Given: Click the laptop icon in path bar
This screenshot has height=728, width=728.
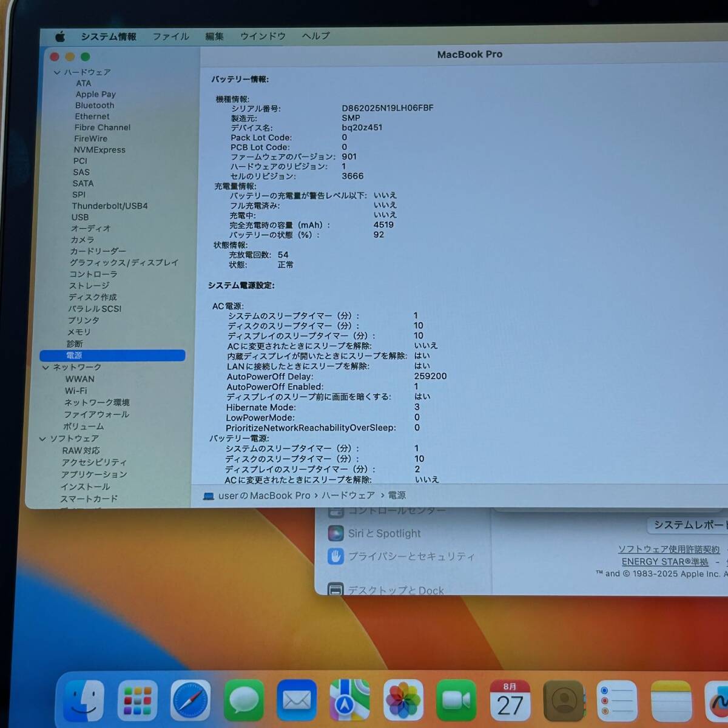Looking at the screenshot, I should [x=209, y=496].
